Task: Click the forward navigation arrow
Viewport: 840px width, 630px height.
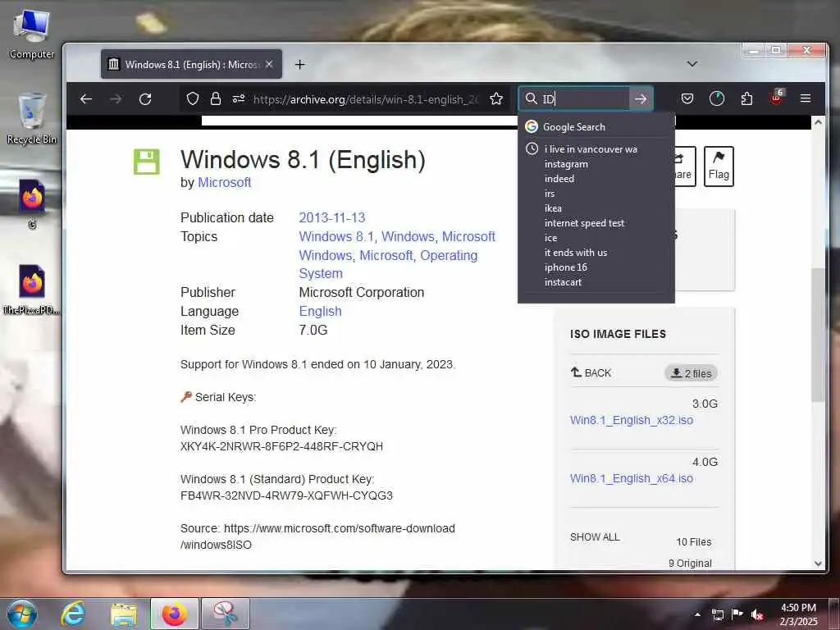Action: click(x=116, y=99)
